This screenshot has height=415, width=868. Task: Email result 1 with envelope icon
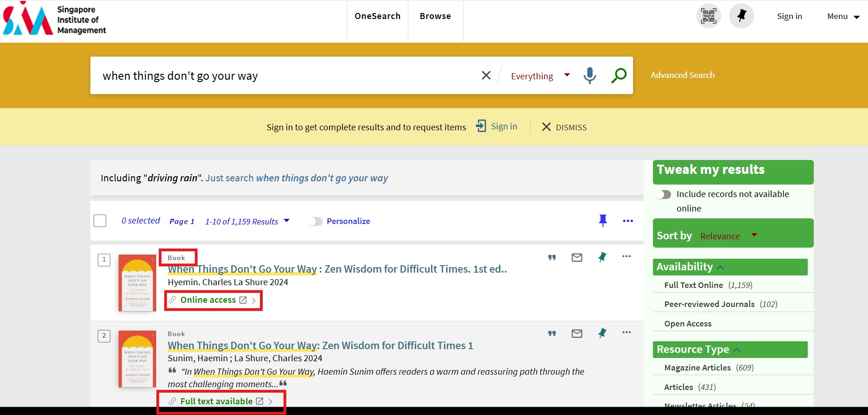[x=577, y=257]
